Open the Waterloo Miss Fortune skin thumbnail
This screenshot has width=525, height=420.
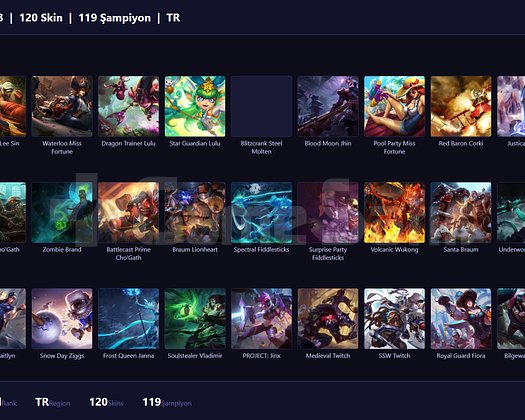pyautogui.click(x=62, y=106)
